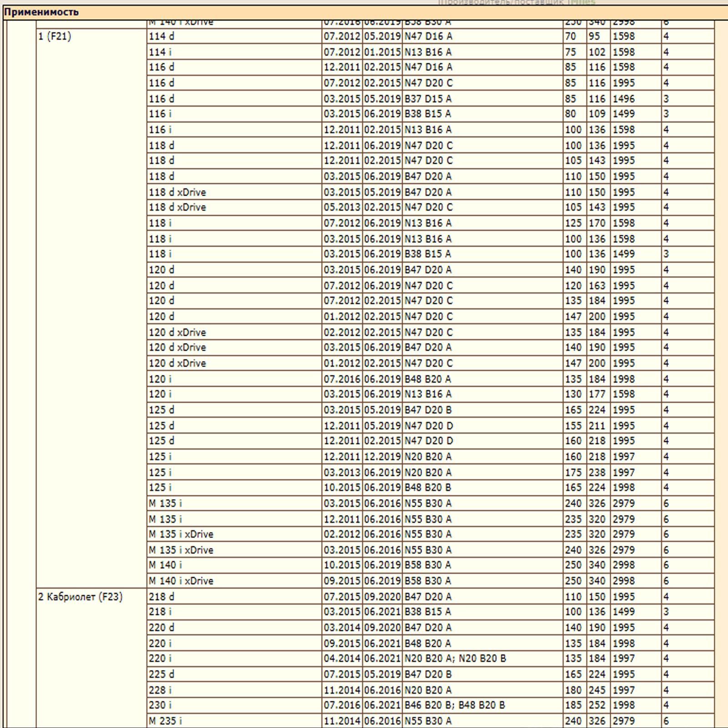
Task: Click the end date 12.2019 cell
Action: (382, 456)
